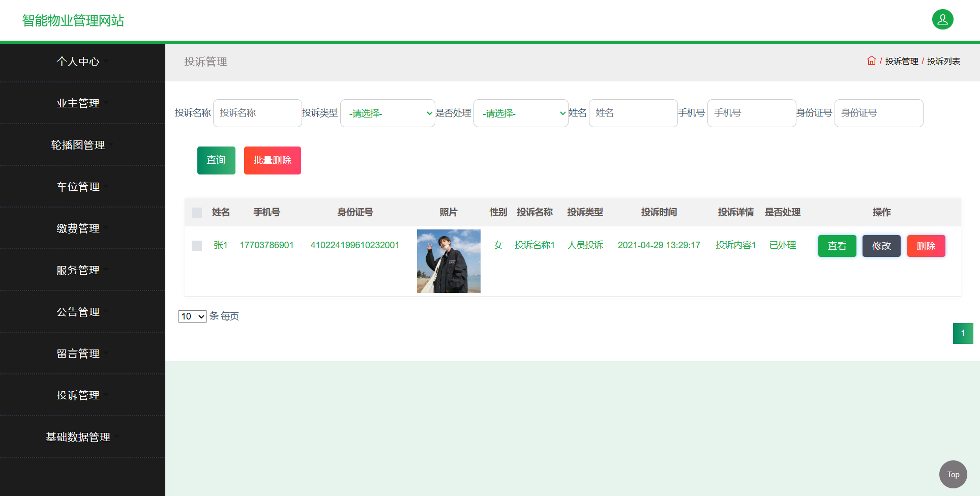This screenshot has height=496, width=980.
Task: Toggle the select-all checkbox in table header
Action: coord(197,212)
